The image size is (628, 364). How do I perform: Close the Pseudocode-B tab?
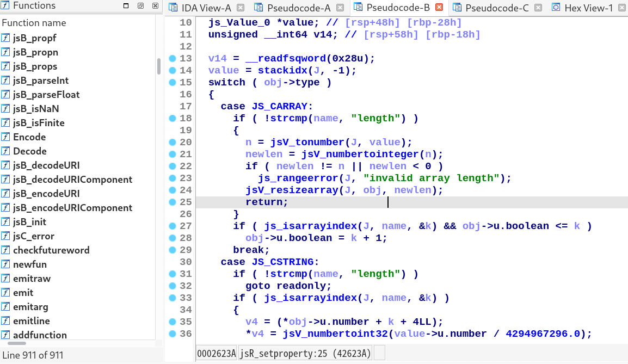439,8
